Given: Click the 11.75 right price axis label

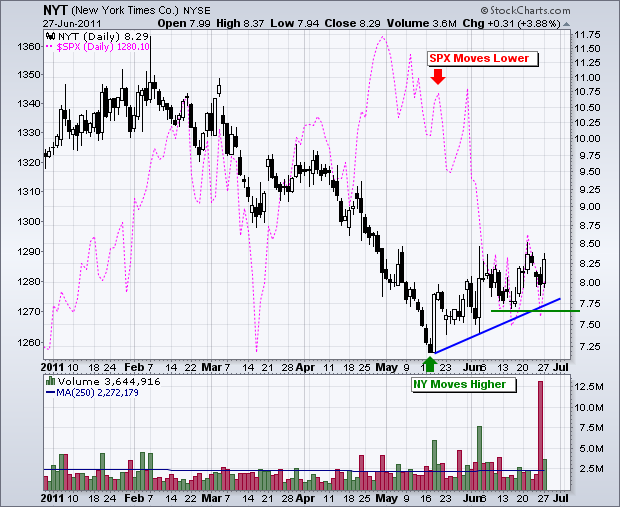Looking at the screenshot, I should click(x=587, y=35).
